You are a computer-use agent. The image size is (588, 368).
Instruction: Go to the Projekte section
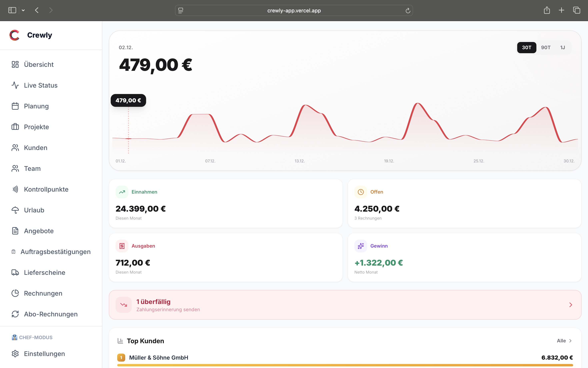pyautogui.click(x=36, y=127)
